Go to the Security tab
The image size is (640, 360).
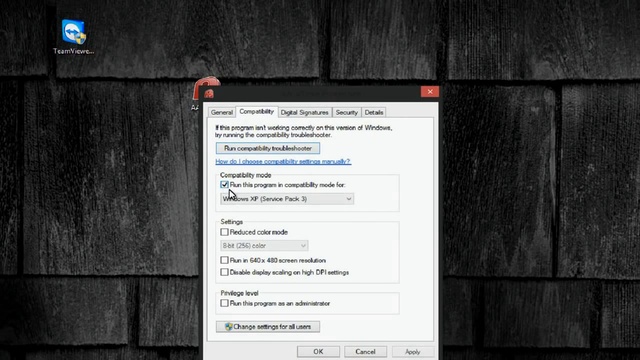[x=347, y=112]
